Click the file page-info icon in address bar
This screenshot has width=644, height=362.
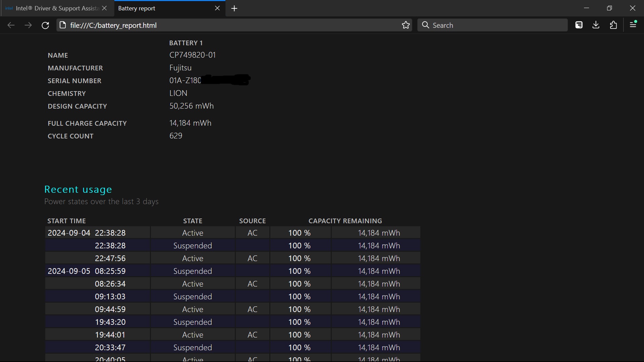coord(62,25)
